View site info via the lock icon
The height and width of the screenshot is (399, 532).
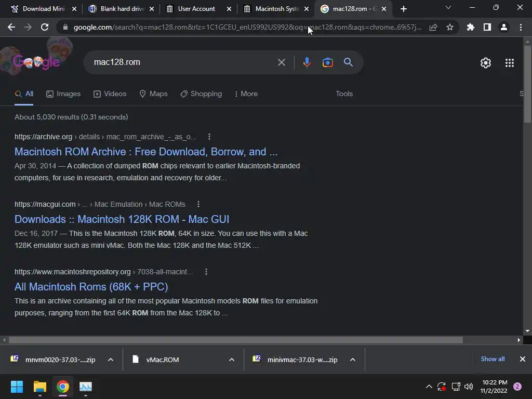(65, 27)
